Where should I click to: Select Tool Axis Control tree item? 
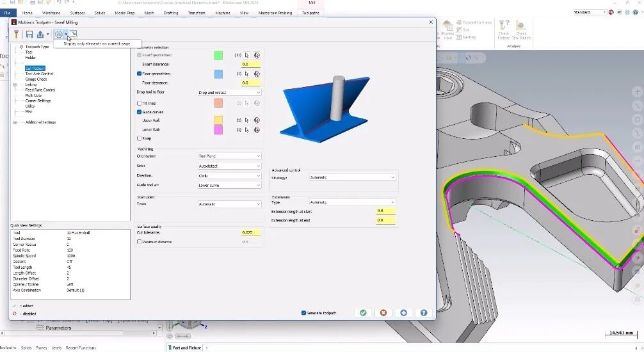[39, 74]
